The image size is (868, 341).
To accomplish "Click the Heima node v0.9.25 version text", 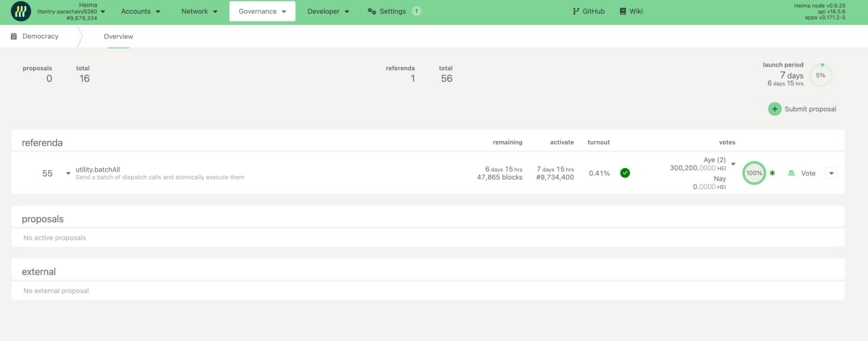I will (x=819, y=5).
